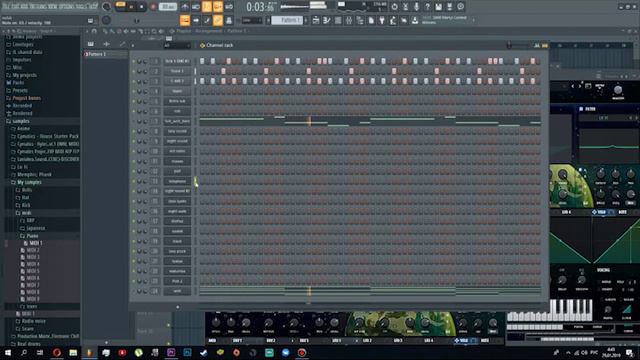Click the one-click audio recording microphone icon
Viewport: 640px width, 360px height.
click(x=416, y=7)
